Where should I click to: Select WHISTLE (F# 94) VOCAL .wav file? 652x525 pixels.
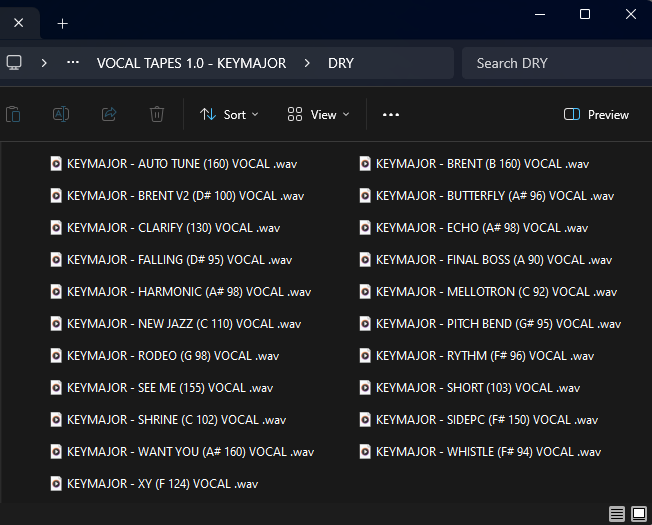(x=480, y=452)
